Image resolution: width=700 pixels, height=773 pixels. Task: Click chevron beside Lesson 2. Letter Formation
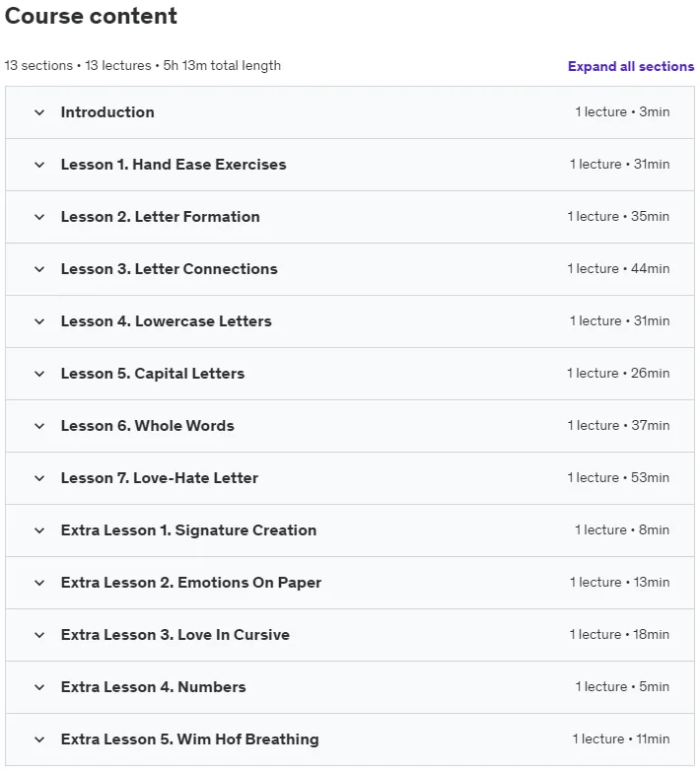click(x=39, y=217)
